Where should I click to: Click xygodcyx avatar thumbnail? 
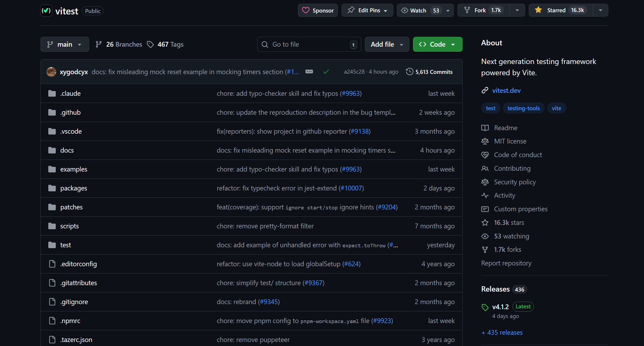tap(51, 72)
